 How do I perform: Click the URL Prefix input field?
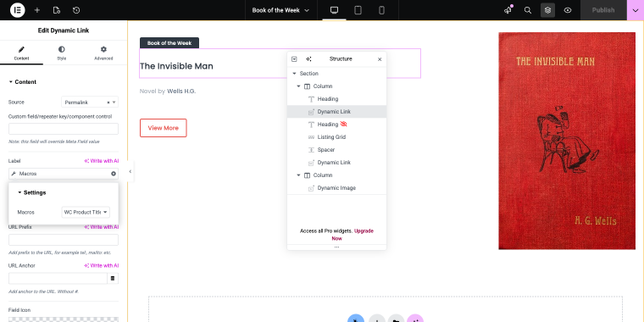[x=64, y=240]
